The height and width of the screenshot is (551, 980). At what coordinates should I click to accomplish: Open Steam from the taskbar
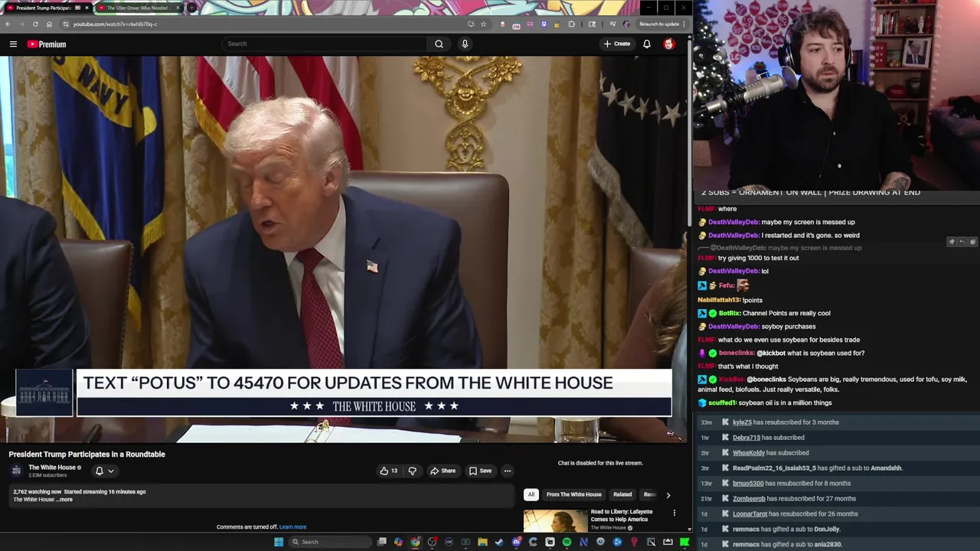point(499,542)
